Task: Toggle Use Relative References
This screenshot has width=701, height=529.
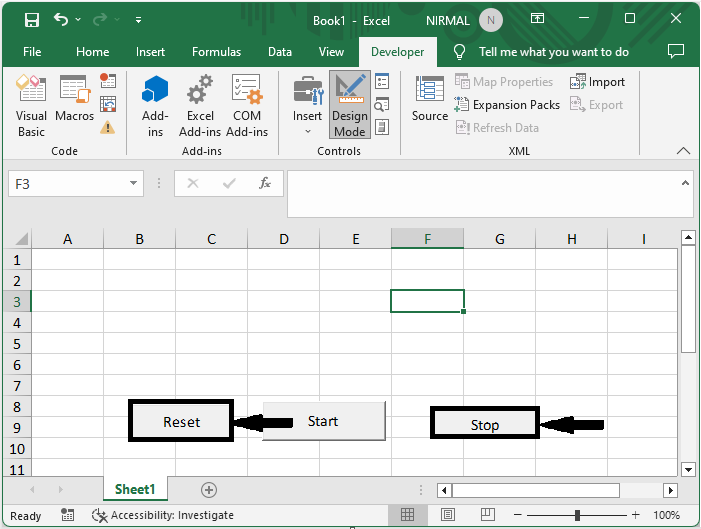Action: coord(108,105)
